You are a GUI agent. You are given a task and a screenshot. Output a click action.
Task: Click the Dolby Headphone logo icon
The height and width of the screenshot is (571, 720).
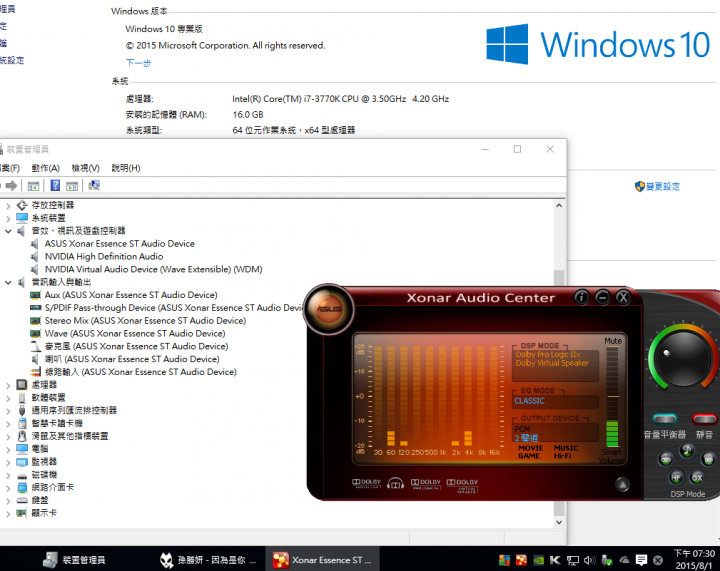pos(395,483)
